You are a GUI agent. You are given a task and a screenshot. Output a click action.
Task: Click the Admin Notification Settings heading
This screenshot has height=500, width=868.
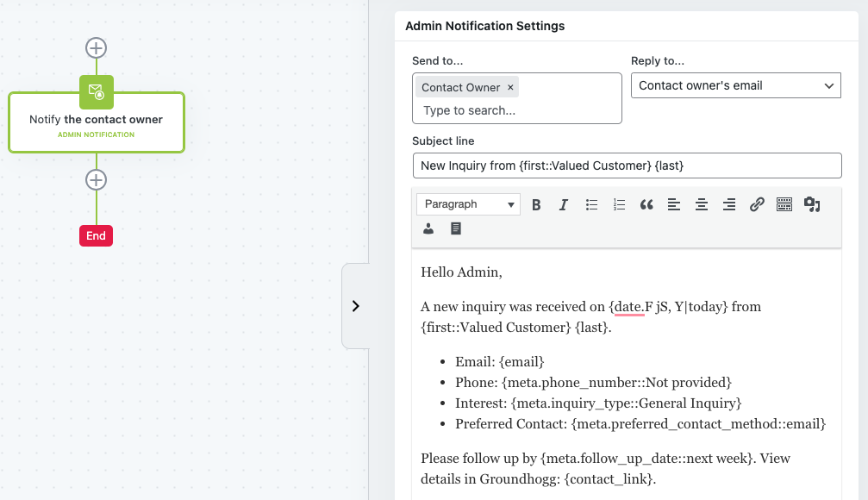pyautogui.click(x=485, y=26)
